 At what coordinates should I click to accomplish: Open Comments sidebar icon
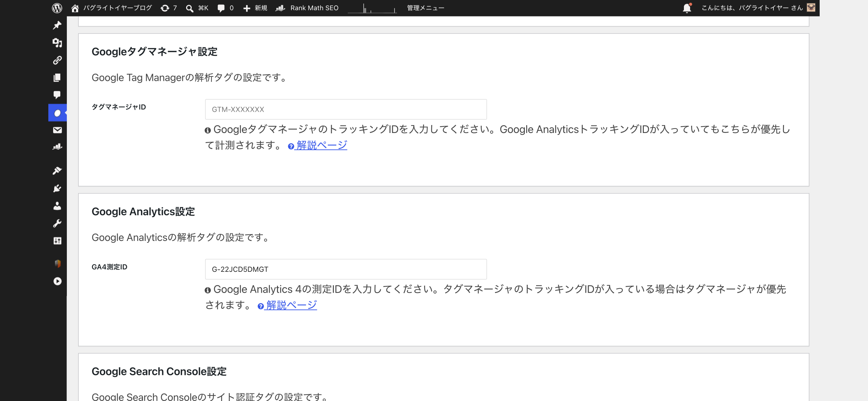point(57,95)
